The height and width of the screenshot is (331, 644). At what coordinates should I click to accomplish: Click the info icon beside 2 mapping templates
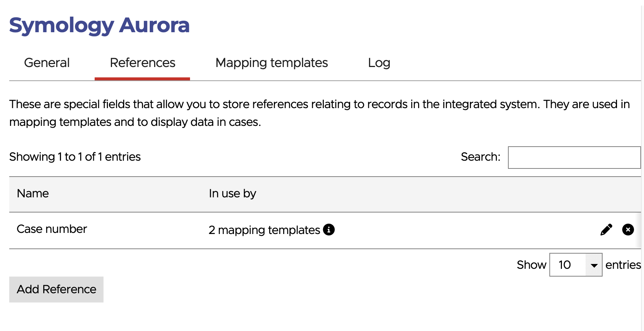pyautogui.click(x=329, y=230)
